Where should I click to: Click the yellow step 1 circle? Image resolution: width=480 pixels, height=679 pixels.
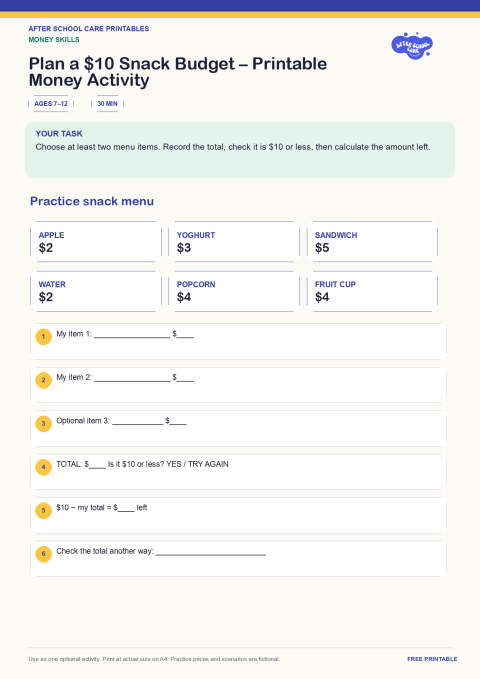click(x=43, y=336)
